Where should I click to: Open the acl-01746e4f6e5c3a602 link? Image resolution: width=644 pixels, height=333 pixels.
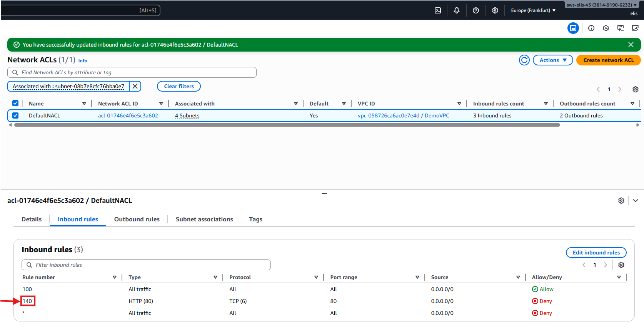point(128,115)
